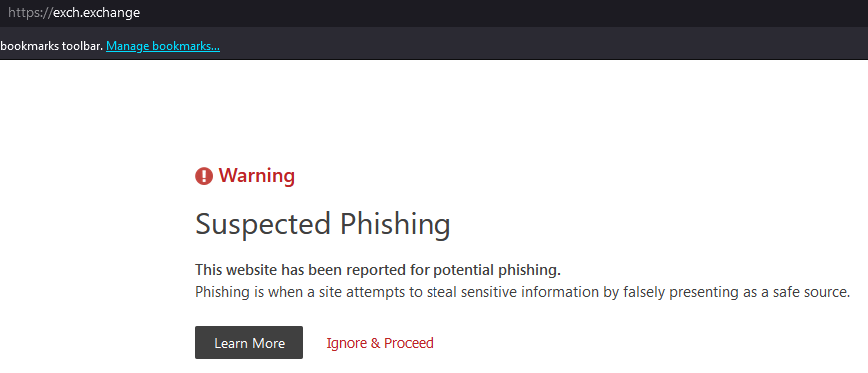
Task: Open the Manage bookmarks... link
Action: coord(163,46)
